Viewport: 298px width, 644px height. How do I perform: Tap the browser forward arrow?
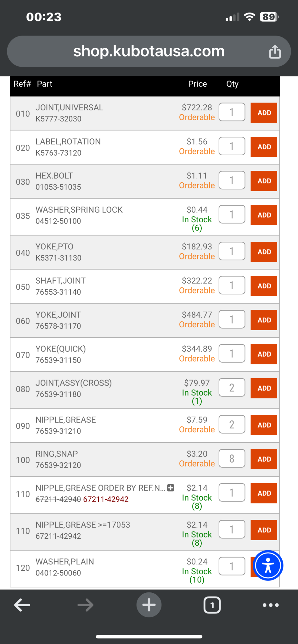[x=85, y=605]
